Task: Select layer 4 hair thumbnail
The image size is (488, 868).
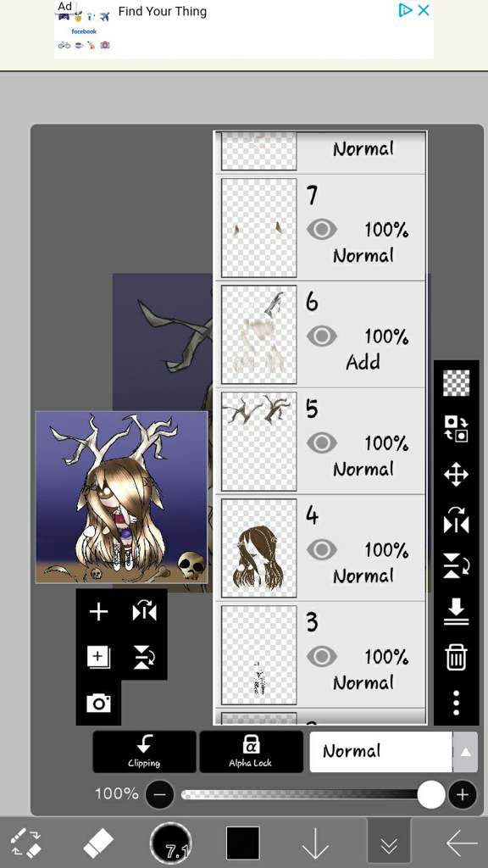Action: click(259, 548)
